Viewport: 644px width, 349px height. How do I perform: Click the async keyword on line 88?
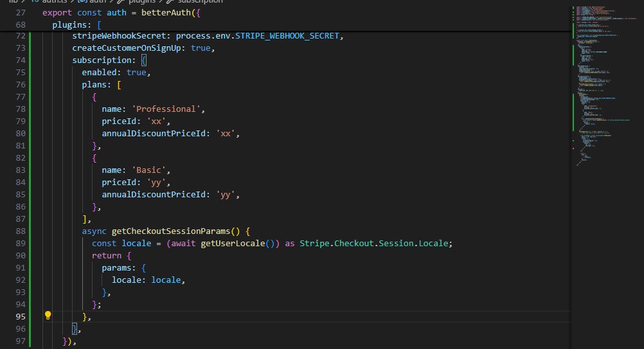click(x=94, y=231)
